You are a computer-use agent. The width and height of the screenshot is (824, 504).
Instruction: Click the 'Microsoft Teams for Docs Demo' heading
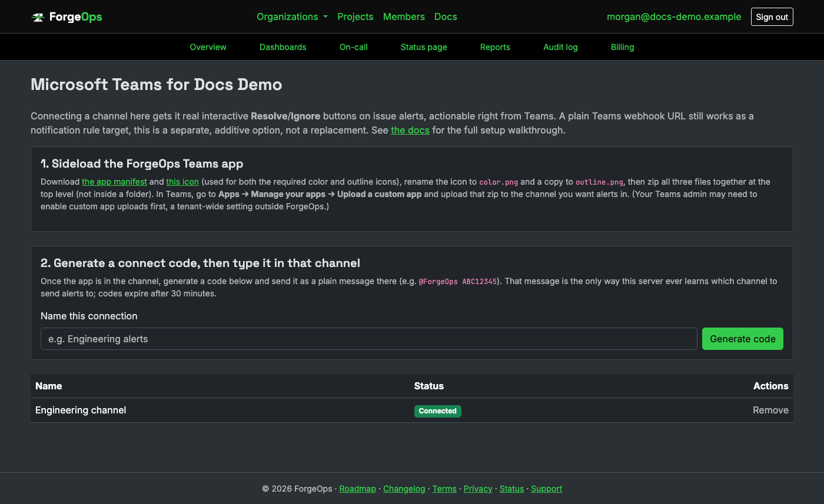pos(157,85)
